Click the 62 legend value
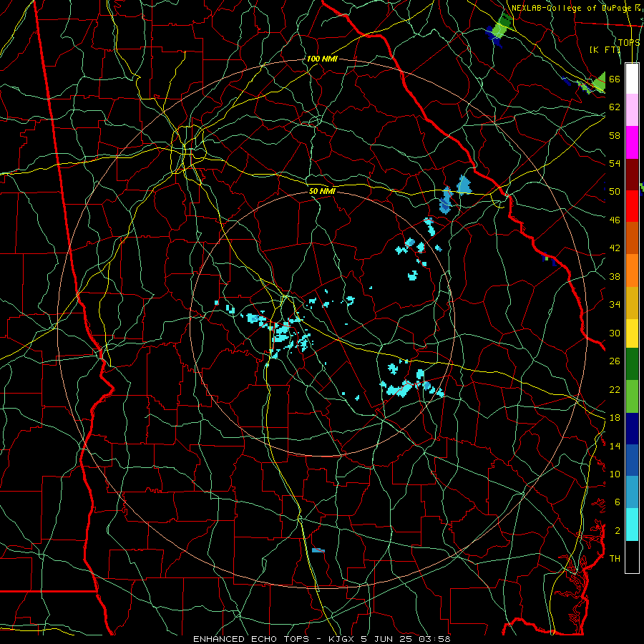The height and width of the screenshot is (644, 644). (x=615, y=107)
